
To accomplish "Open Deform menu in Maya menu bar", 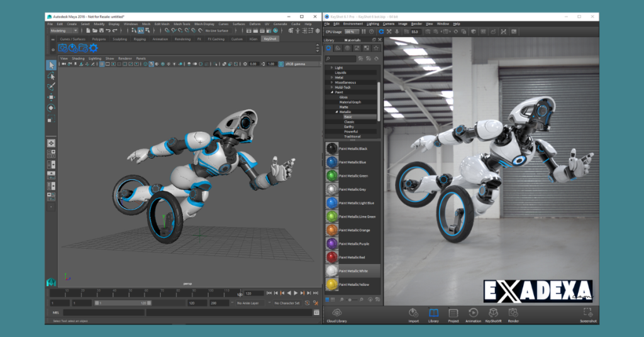I will coord(255,24).
